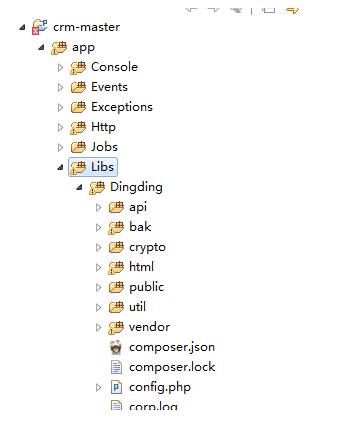Viewport: 363px width, 424px height.
Task: Expand the Console folder
Action: coord(60,67)
